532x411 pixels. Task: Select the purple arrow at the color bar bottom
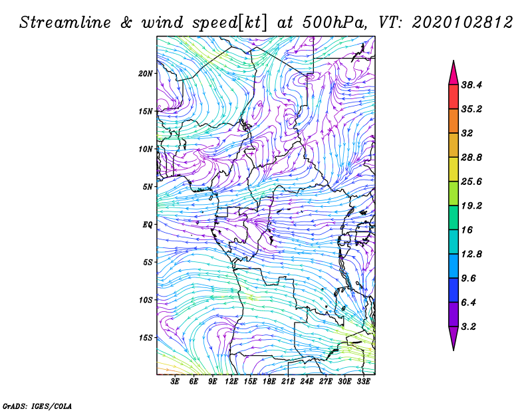pyautogui.click(x=453, y=338)
